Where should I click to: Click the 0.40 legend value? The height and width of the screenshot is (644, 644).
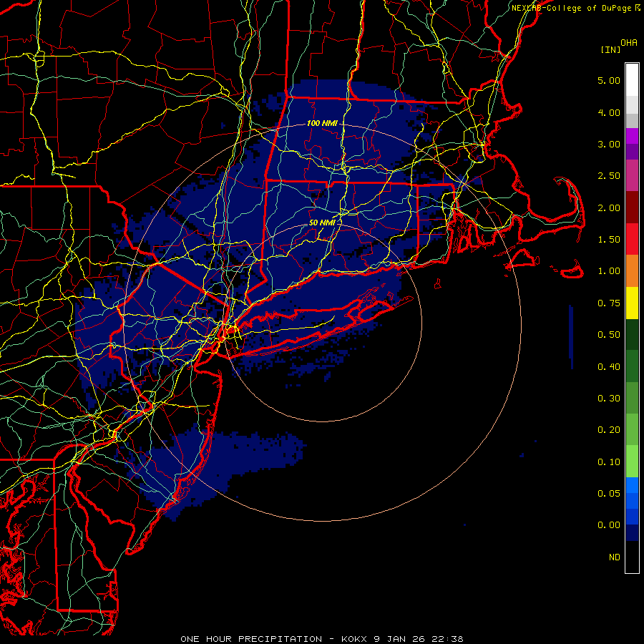tap(609, 367)
